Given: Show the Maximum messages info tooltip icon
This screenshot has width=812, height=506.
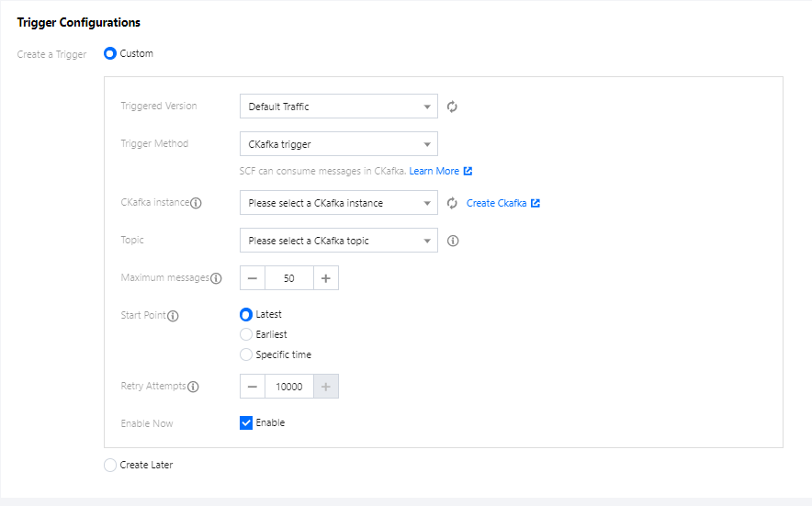Looking at the screenshot, I should pos(216,278).
